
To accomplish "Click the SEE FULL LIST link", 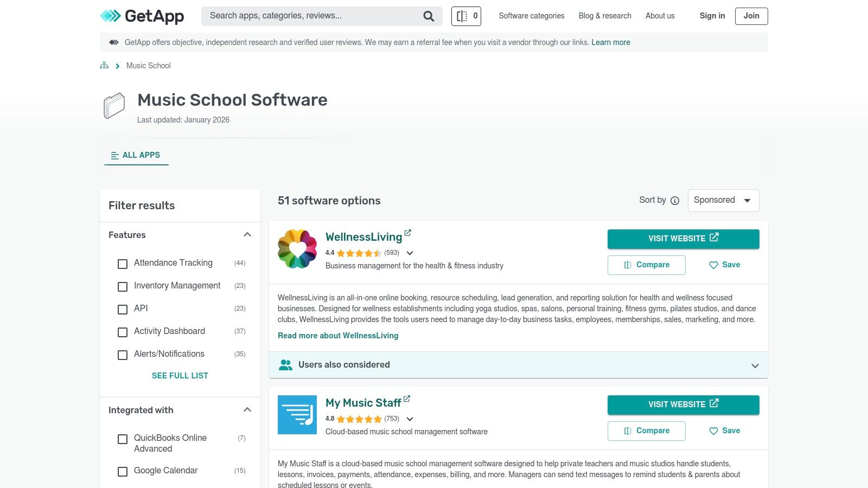I will tap(180, 376).
